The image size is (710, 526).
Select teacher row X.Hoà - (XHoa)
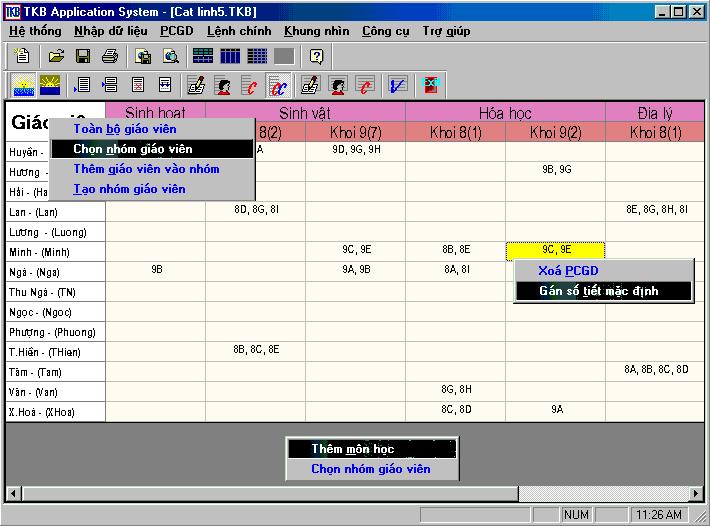click(x=55, y=412)
